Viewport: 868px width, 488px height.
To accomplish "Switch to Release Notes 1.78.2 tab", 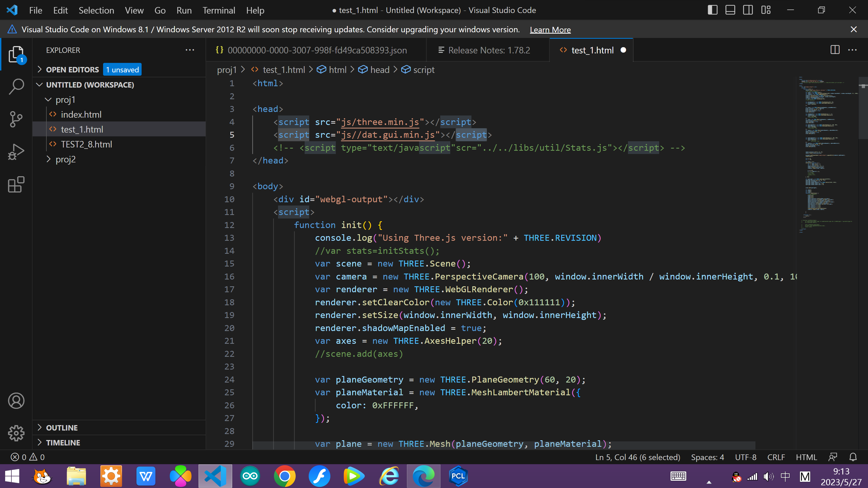I will click(489, 50).
